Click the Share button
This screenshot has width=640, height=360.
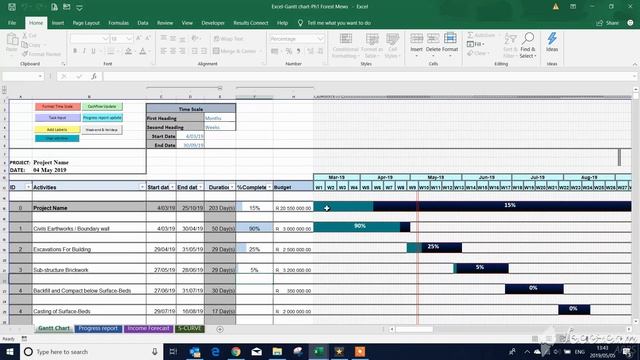click(608, 23)
